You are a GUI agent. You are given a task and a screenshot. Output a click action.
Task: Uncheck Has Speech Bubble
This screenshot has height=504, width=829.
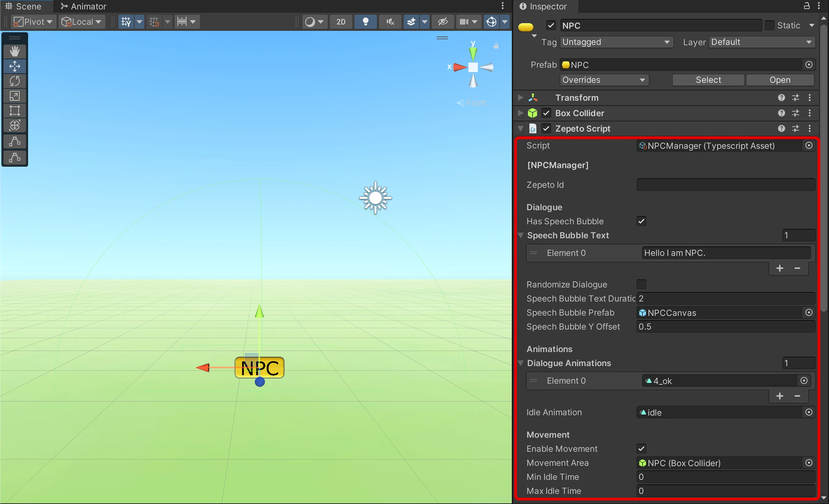tap(641, 221)
